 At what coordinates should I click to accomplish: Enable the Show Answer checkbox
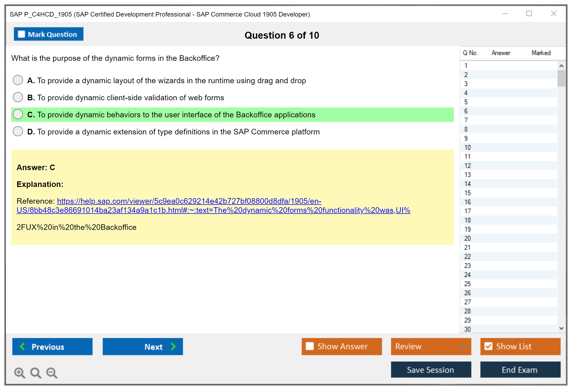(310, 346)
